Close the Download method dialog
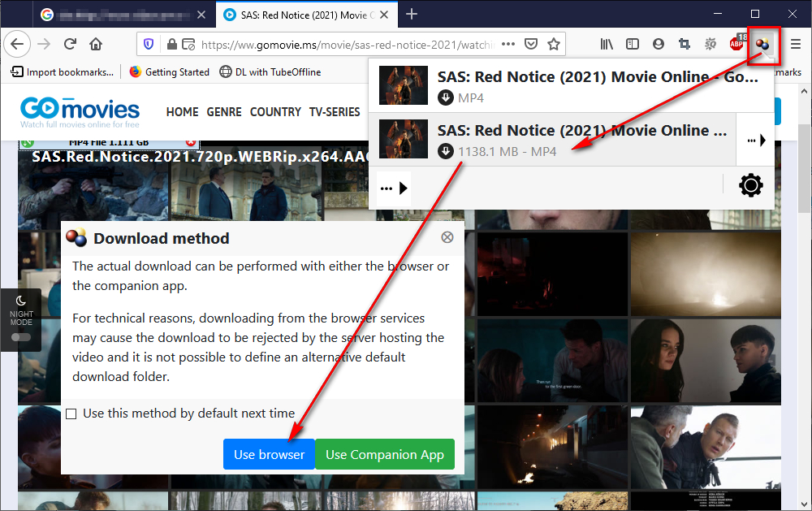The height and width of the screenshot is (511, 812). point(447,237)
